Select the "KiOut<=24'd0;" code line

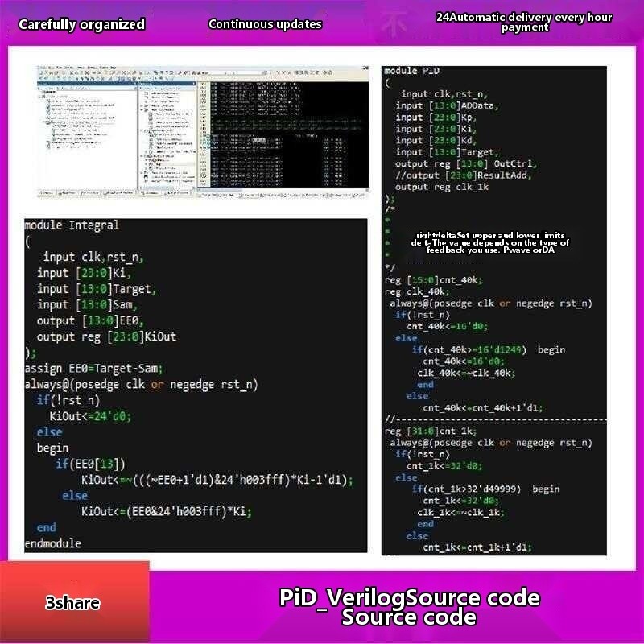tap(90, 416)
